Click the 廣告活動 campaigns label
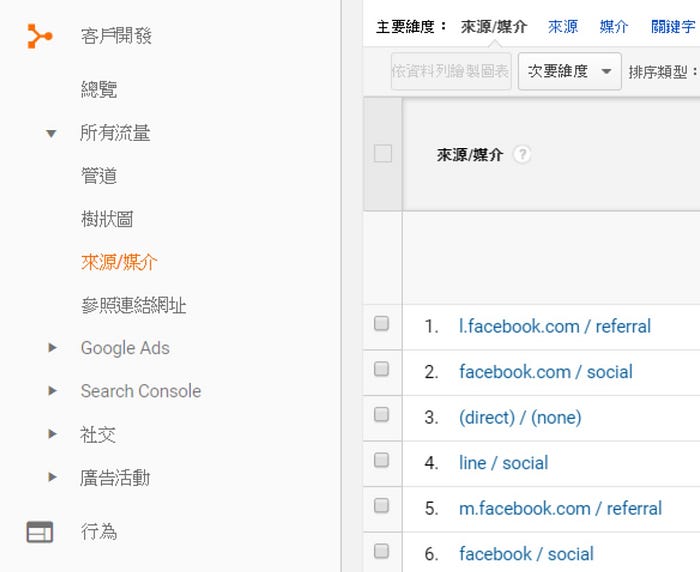 pos(115,478)
